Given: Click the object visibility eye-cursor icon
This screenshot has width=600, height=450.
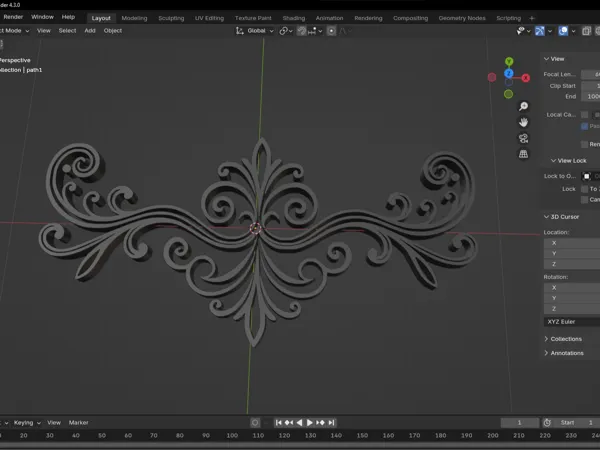Looking at the screenshot, I should [x=520, y=31].
